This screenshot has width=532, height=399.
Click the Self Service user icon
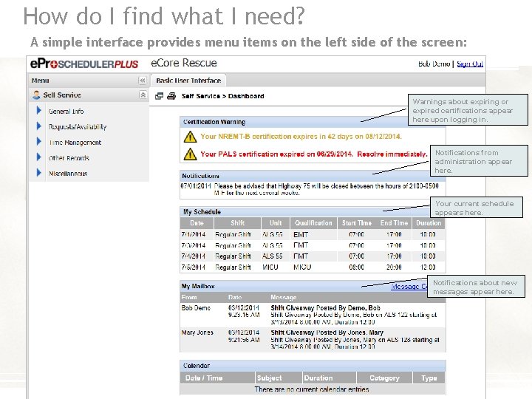click(x=36, y=95)
